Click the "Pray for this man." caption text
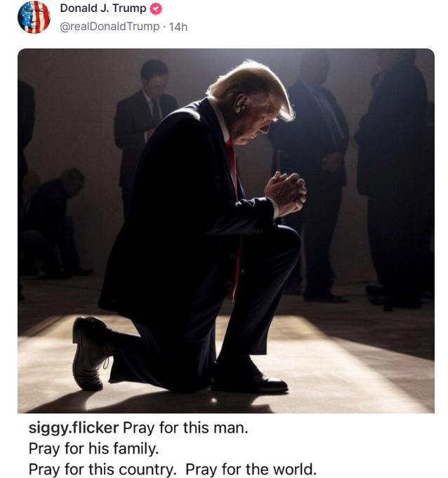Image resolution: width=448 pixels, height=478 pixels. tap(185, 427)
